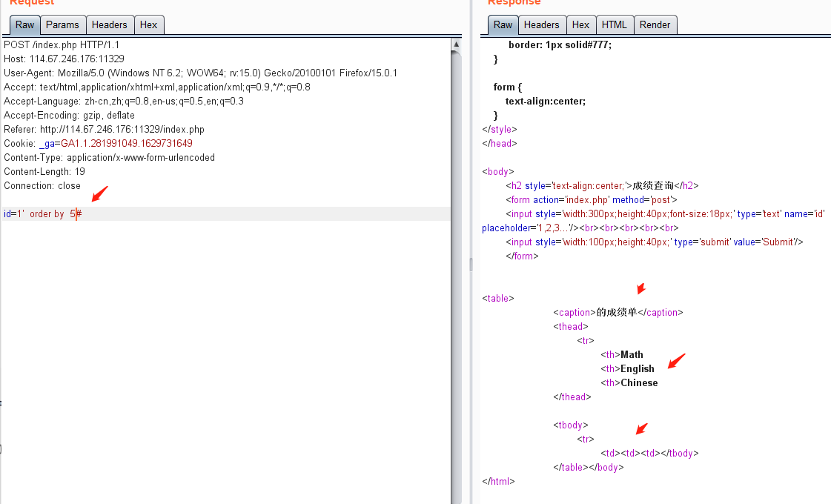The width and height of the screenshot is (831, 504).
Task: Switch to the Request Hex tab
Action: [x=148, y=25]
